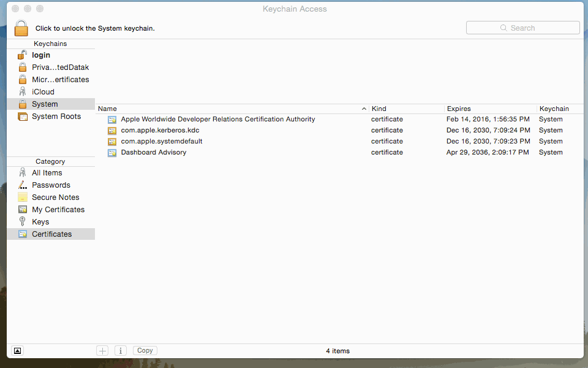This screenshot has height=368, width=588.
Task: Click expiry date Dec 16, 2030, 7:09:23 PM
Action: (488, 141)
